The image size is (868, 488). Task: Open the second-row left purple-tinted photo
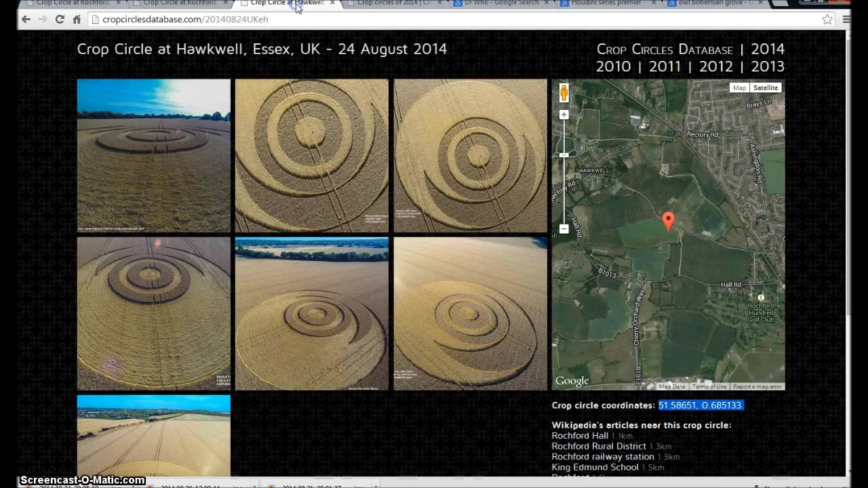pyautogui.click(x=154, y=314)
